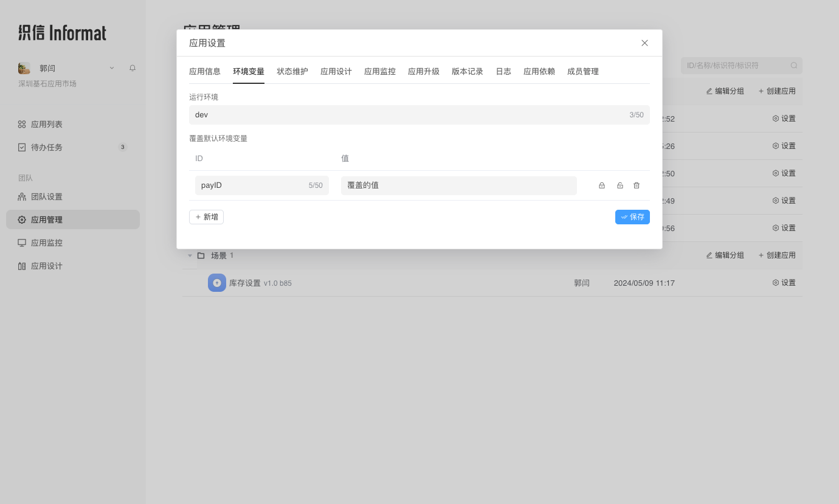Viewport: 839px width, 504px height.
Task: Open the 日志 tab
Action: point(503,71)
